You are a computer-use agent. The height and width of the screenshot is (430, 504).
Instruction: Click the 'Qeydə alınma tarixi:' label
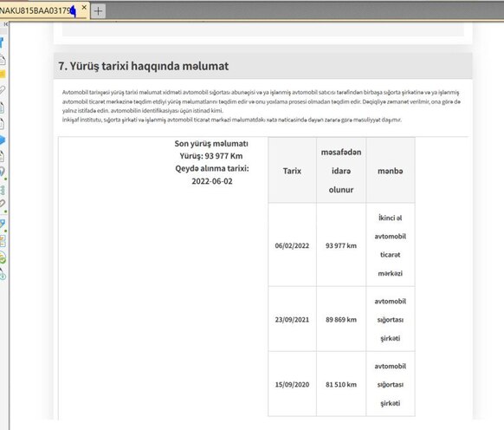pyautogui.click(x=212, y=169)
